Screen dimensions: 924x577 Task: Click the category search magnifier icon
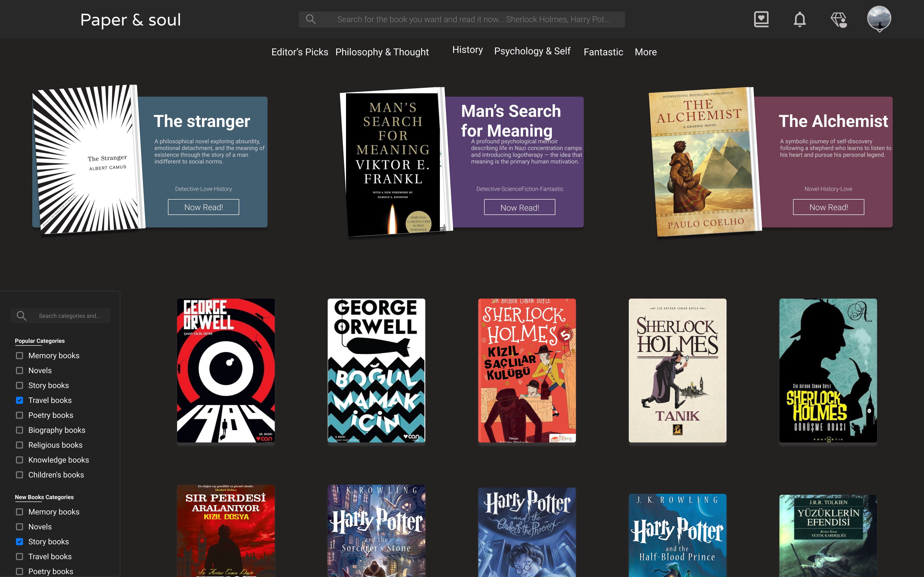coord(22,316)
